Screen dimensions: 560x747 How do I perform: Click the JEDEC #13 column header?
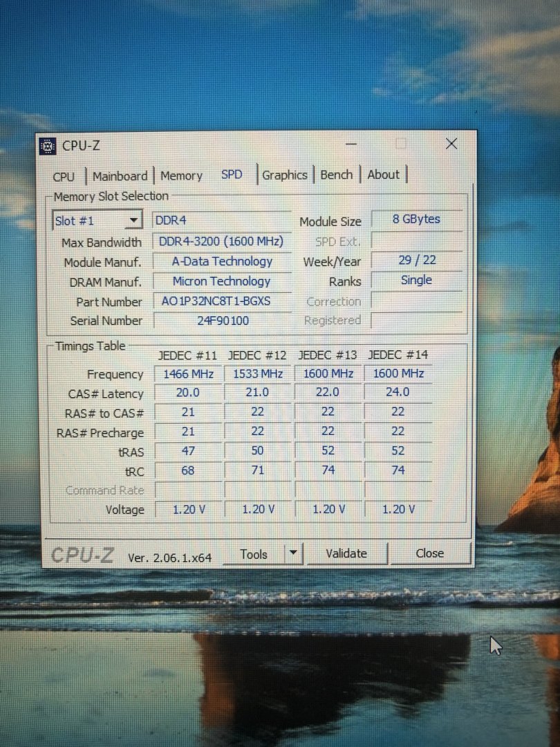pyautogui.click(x=328, y=355)
